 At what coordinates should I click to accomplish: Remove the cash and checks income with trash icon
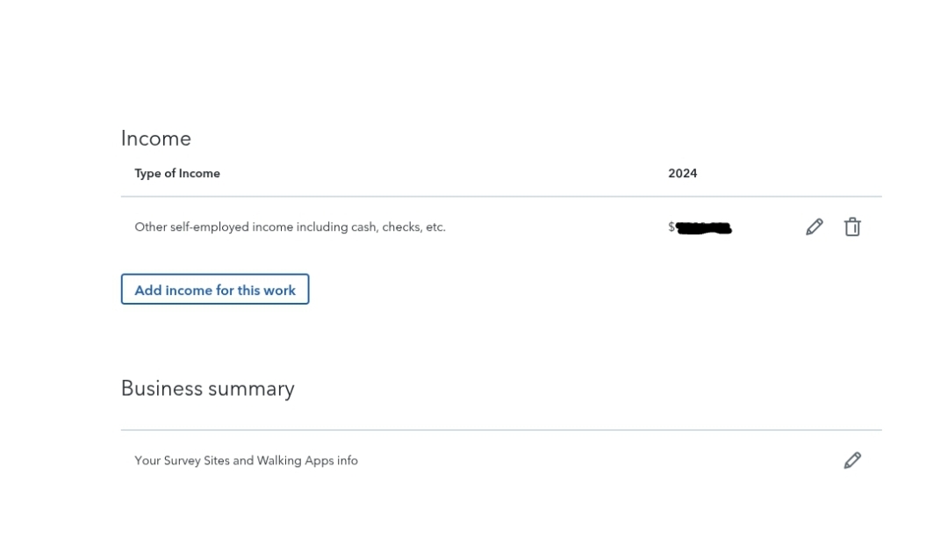click(x=851, y=226)
